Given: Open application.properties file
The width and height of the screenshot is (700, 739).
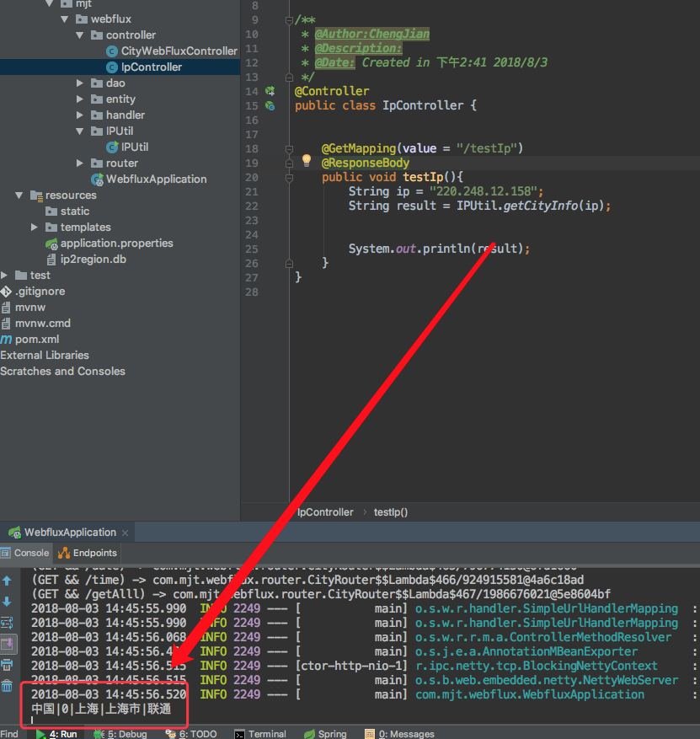Looking at the screenshot, I should click(x=116, y=244).
